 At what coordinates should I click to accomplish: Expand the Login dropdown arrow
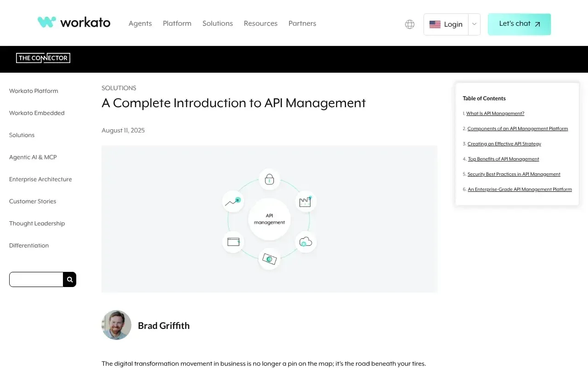(474, 24)
